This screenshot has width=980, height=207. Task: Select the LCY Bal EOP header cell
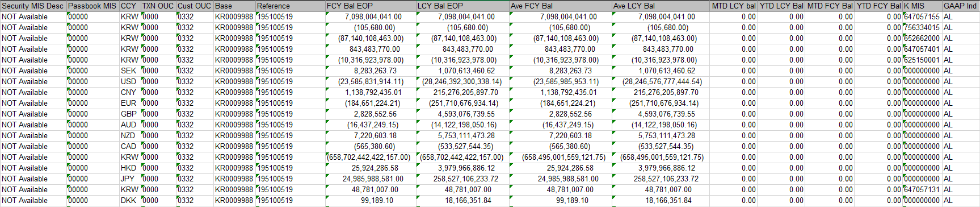[462, 6]
